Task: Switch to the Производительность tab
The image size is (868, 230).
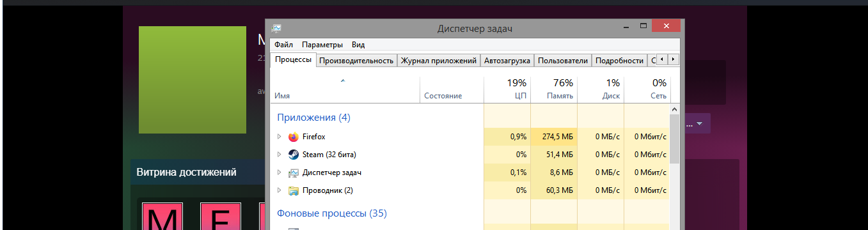Action: point(356,61)
